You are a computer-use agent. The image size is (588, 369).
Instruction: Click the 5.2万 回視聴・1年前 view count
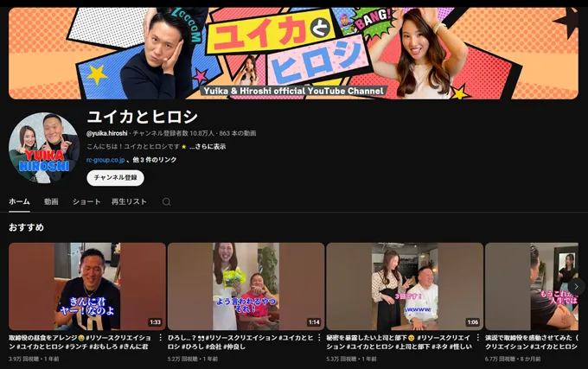(193, 359)
